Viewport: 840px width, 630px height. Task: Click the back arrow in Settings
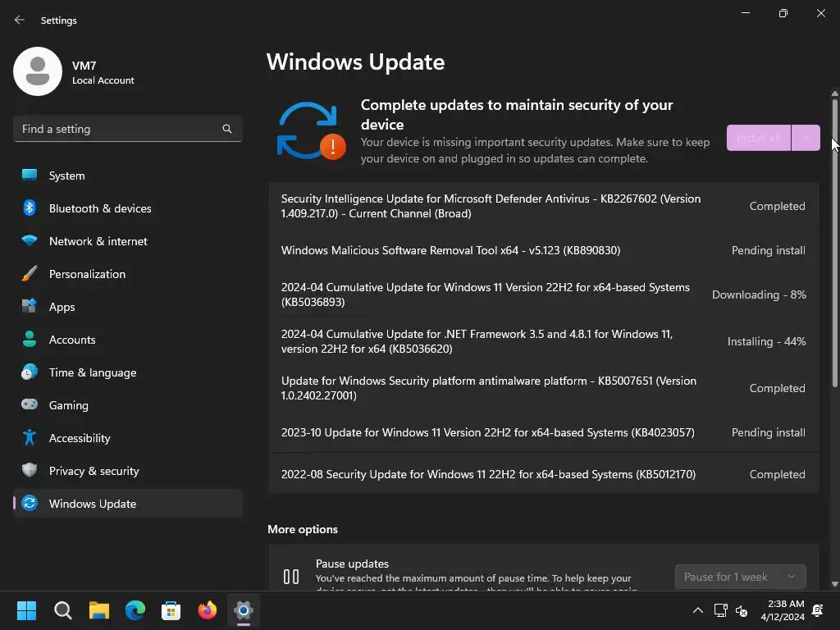(20, 20)
